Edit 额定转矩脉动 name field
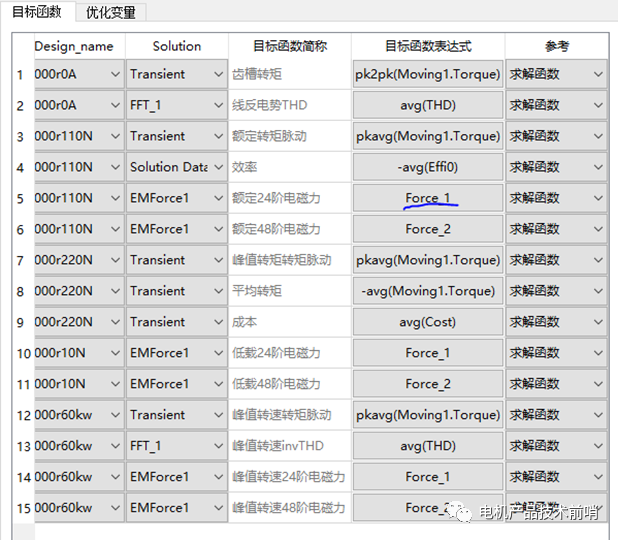Image resolution: width=618 pixels, height=540 pixels. coord(290,136)
